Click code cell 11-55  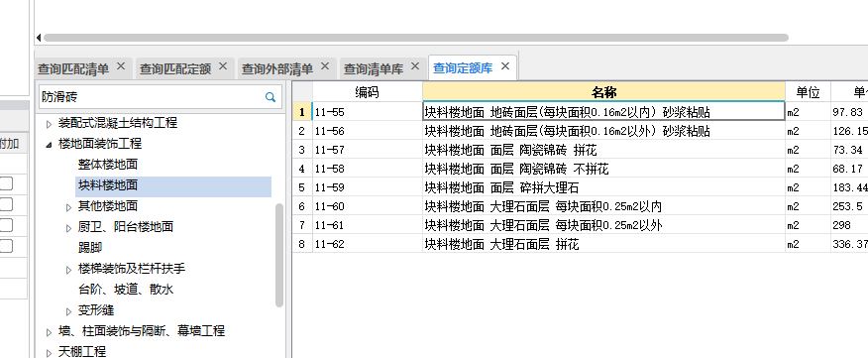pyautogui.click(x=368, y=112)
